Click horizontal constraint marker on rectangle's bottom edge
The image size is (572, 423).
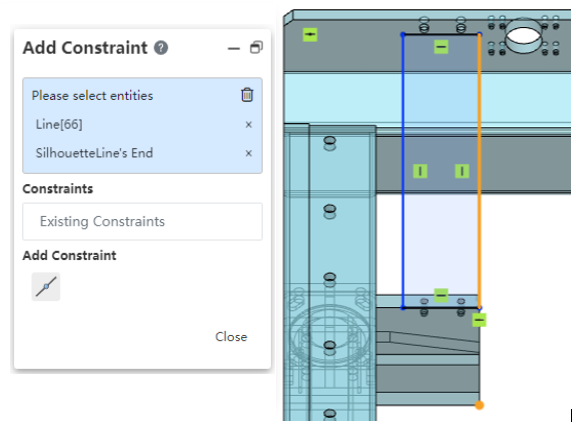pos(441,295)
